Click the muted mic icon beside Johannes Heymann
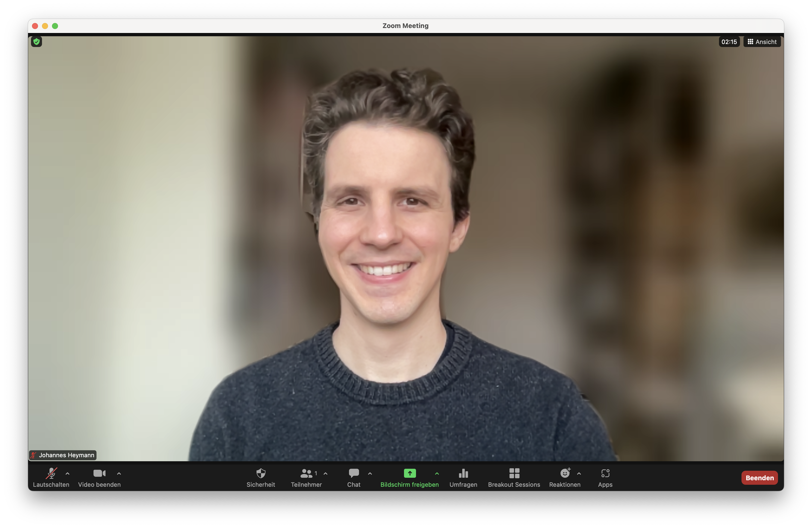This screenshot has width=812, height=528. pos(33,455)
